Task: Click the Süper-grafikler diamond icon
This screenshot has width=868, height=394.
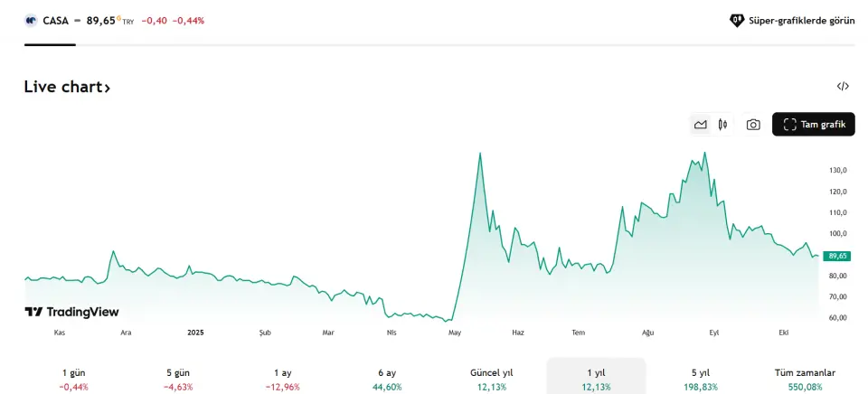Action: tap(737, 20)
